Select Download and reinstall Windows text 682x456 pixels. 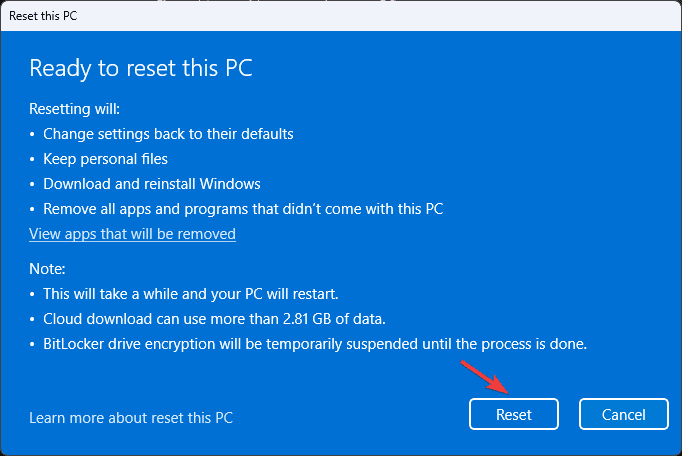pyautogui.click(x=152, y=184)
